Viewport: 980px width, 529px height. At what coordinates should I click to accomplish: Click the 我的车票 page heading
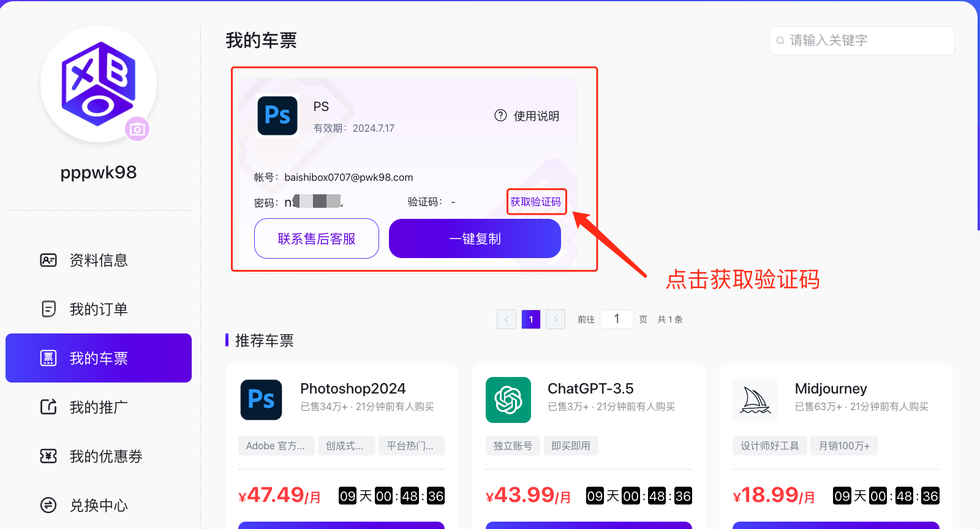point(261,40)
